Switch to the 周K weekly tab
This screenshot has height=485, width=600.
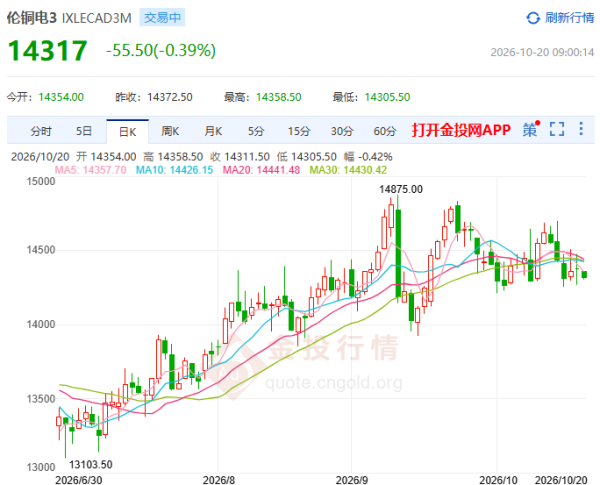(170, 131)
